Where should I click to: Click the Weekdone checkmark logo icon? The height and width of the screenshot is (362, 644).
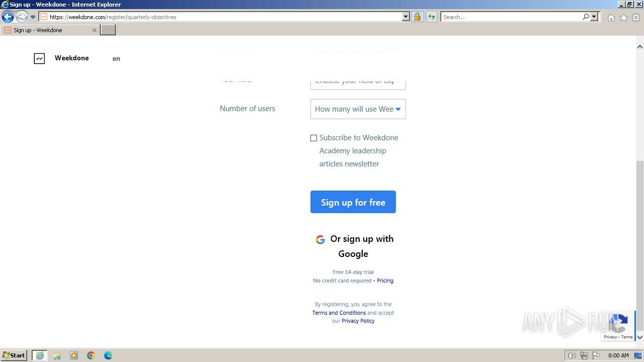(x=39, y=58)
